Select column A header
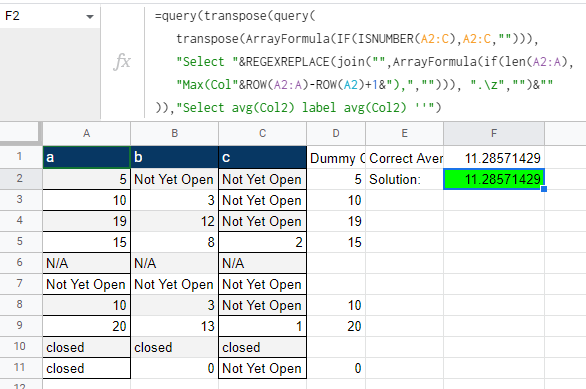The image size is (586, 389). 87,133
